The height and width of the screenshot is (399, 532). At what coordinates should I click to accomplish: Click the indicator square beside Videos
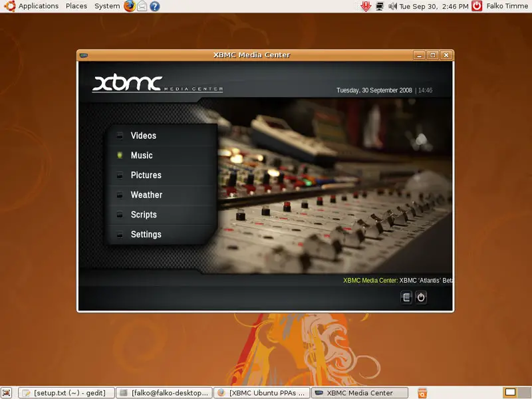click(120, 136)
